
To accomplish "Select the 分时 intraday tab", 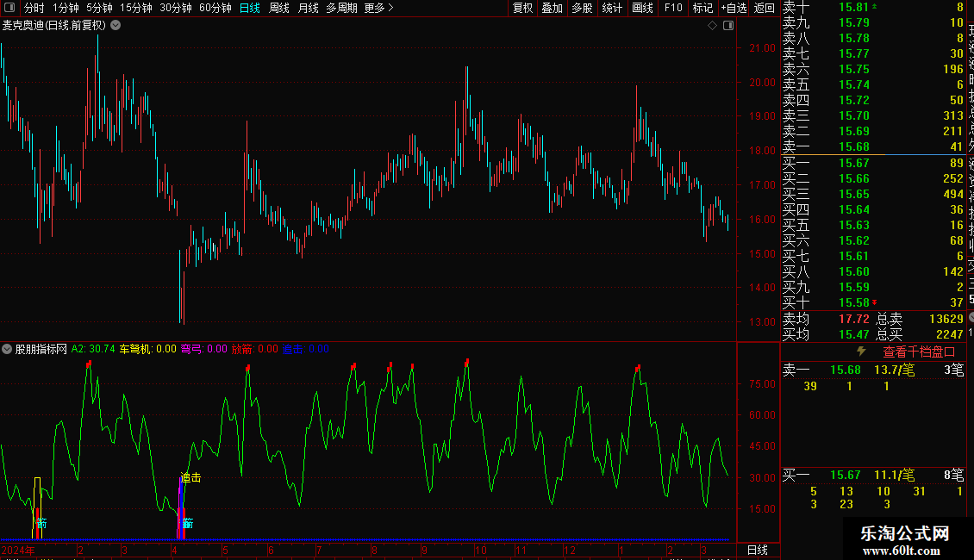I will click(x=34, y=8).
